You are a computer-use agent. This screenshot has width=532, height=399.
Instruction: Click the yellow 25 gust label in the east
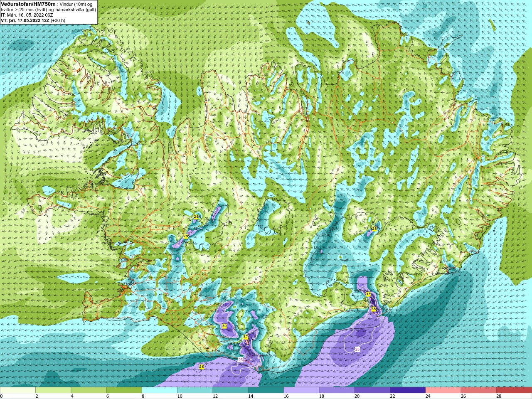(374, 229)
